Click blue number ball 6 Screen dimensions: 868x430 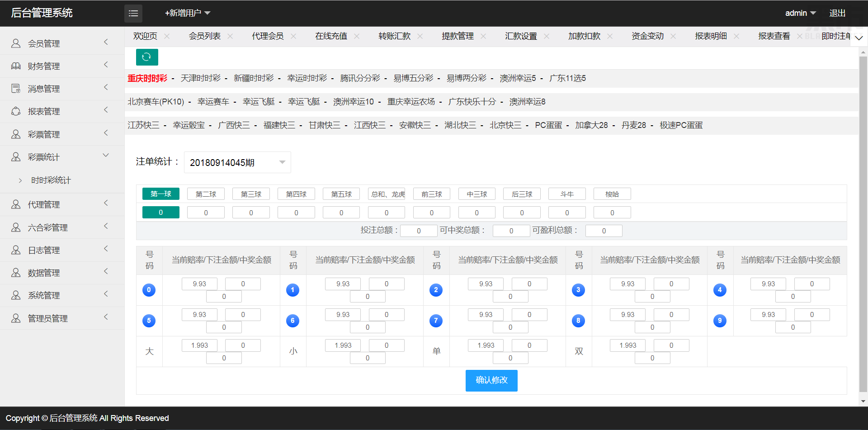click(x=292, y=321)
